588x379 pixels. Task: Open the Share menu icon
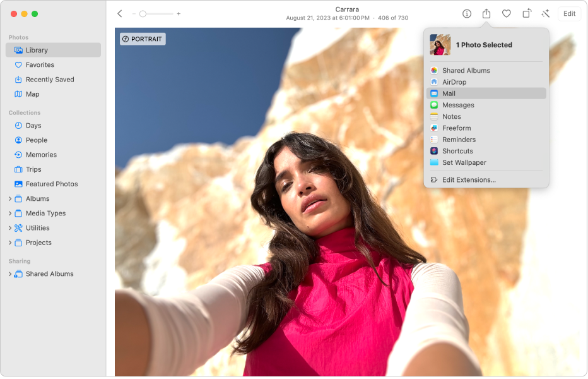click(x=486, y=13)
